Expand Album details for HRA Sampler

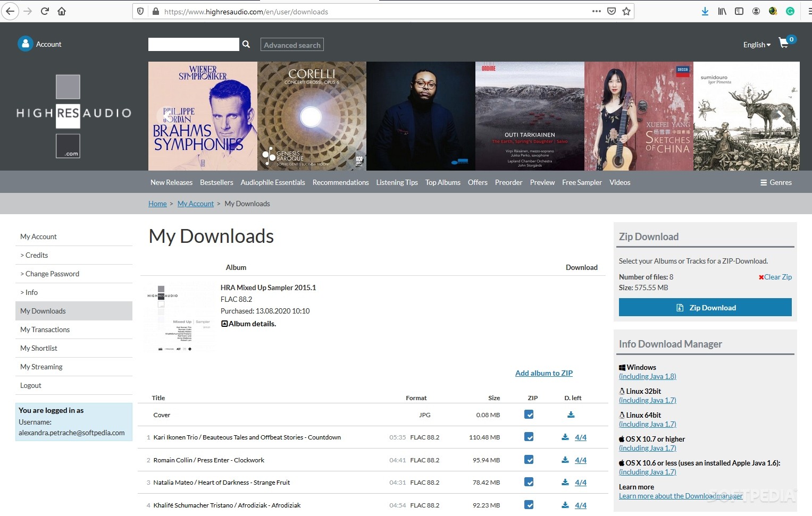(248, 324)
